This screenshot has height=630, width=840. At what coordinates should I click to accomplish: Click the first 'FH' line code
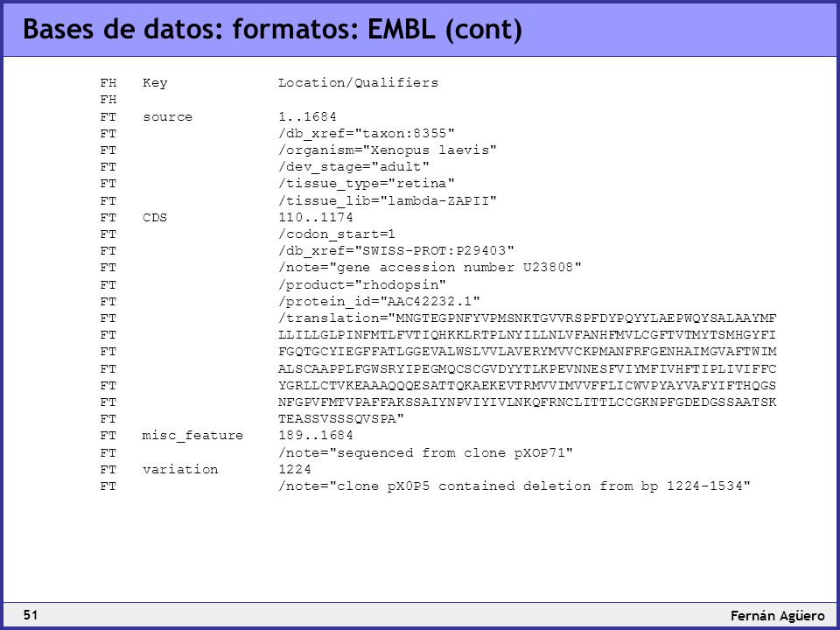pos(108,83)
